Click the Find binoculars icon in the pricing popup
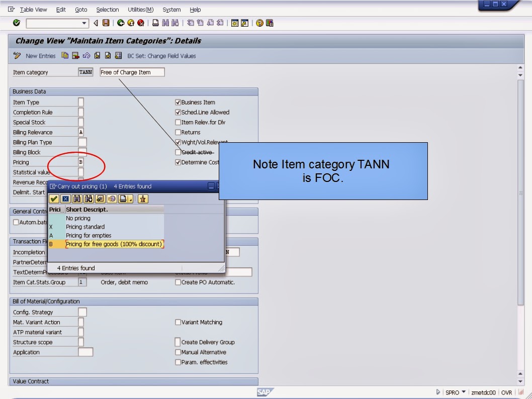532x399 pixels. tap(77, 198)
